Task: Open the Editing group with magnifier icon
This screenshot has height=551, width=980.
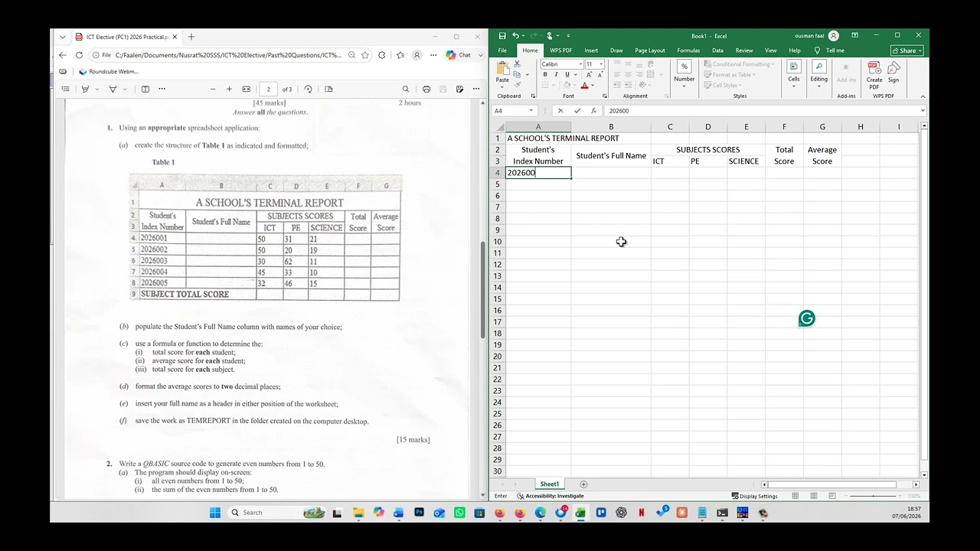Action: pyautogui.click(x=819, y=71)
